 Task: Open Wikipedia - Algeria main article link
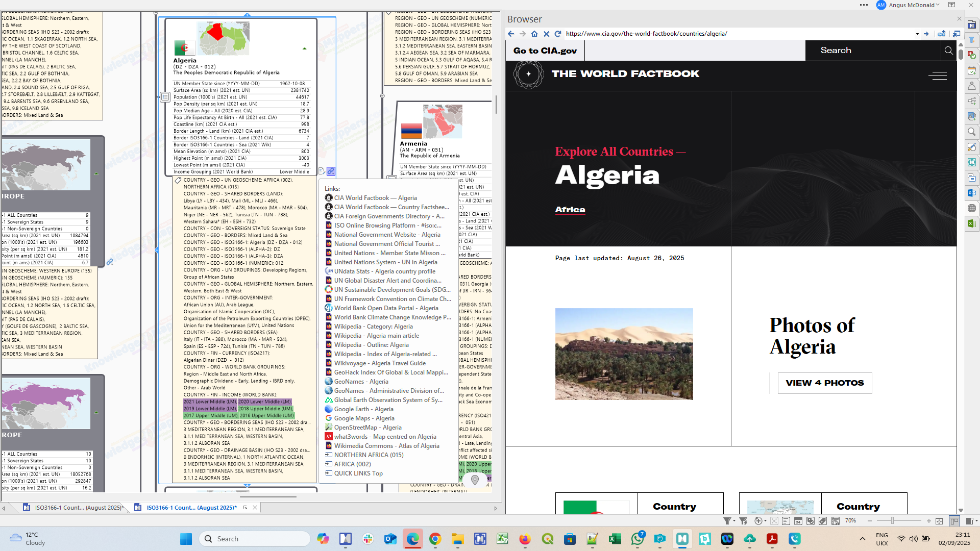coord(376,336)
